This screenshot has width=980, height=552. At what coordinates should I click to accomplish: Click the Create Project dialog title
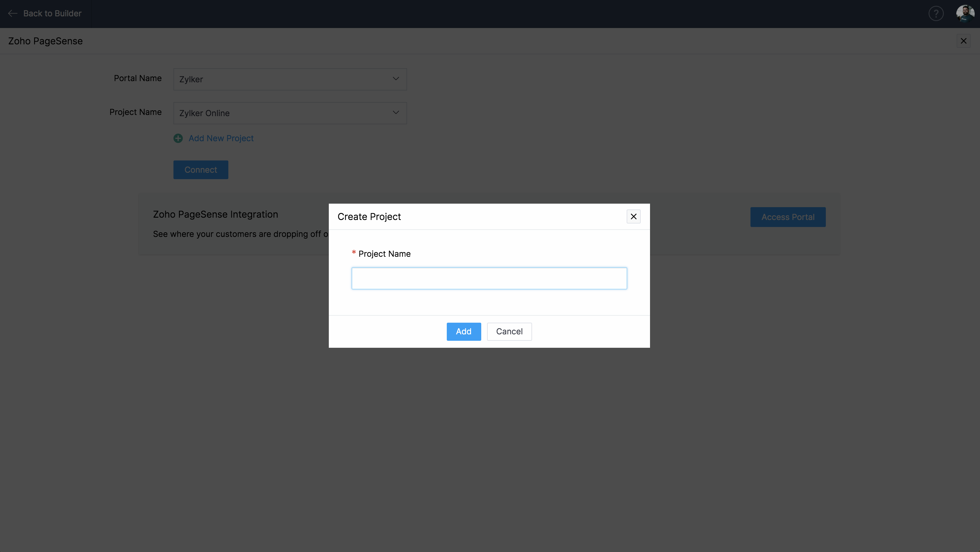click(369, 217)
